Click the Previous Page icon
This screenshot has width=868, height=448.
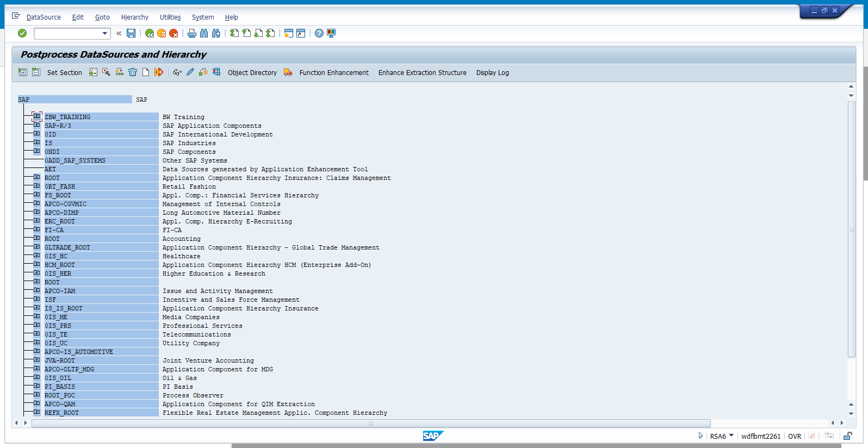click(246, 33)
